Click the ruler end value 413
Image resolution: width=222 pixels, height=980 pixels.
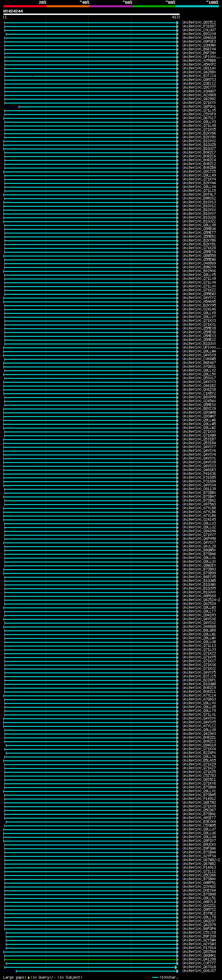[x=175, y=17]
